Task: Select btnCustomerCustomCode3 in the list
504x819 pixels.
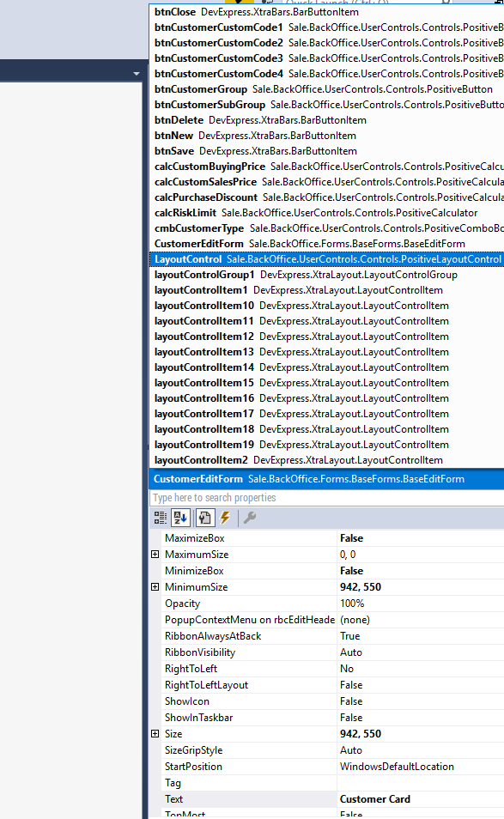Action: click(x=327, y=58)
